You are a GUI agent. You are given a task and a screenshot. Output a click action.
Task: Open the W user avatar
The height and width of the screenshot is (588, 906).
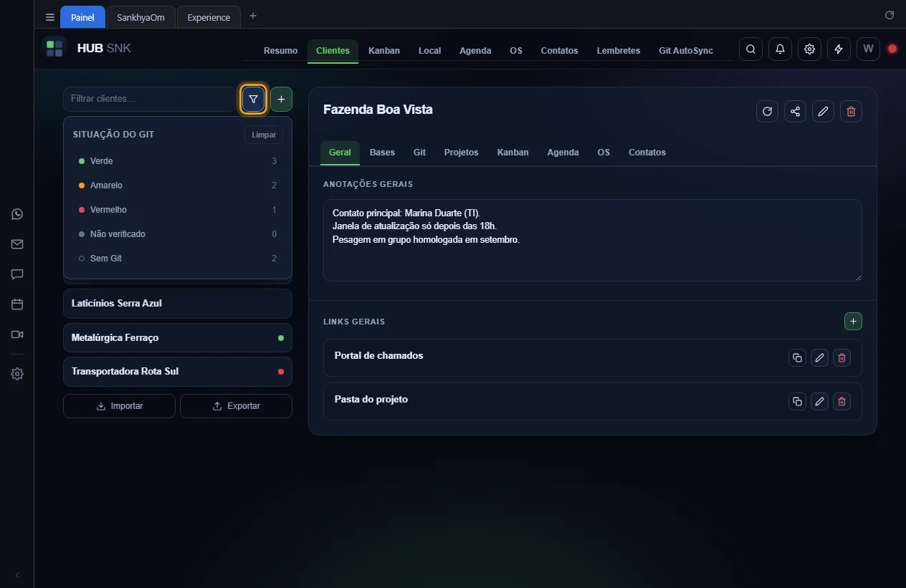[x=868, y=49]
